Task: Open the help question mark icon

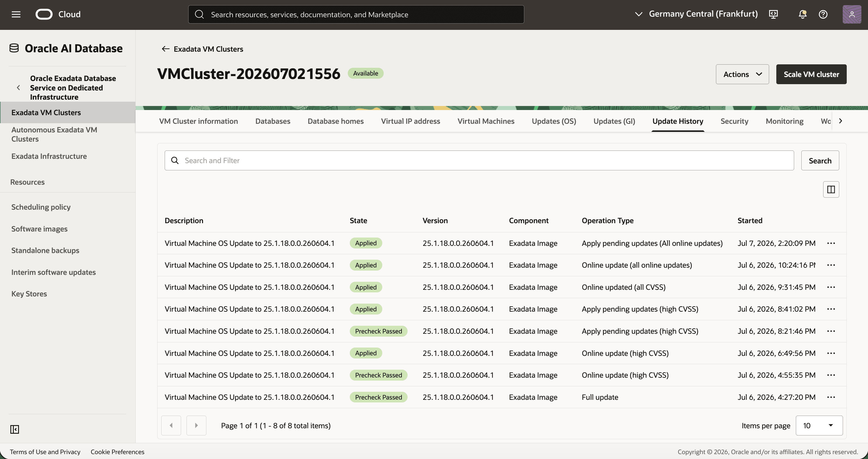Action: click(x=823, y=14)
